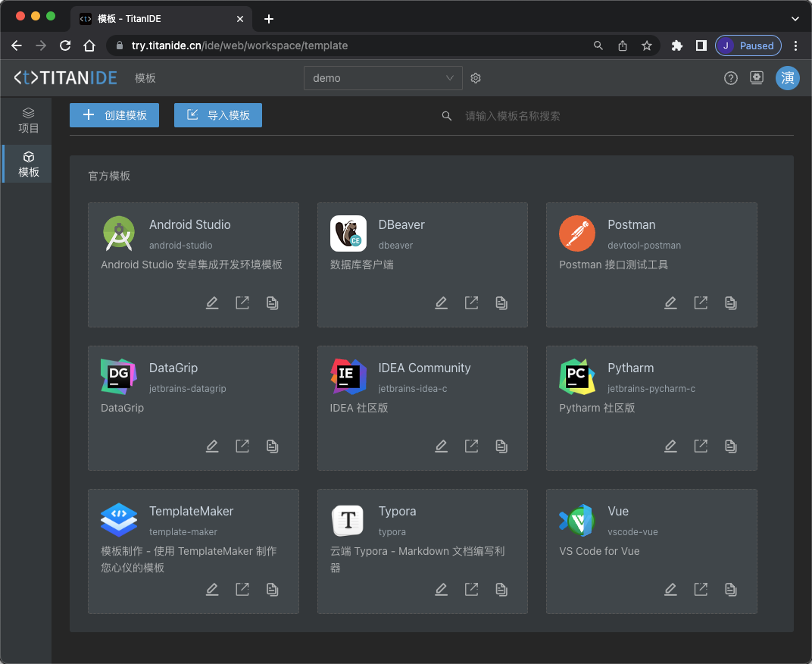Viewport: 812px width, 664px height.
Task: Open the Chrome three-dot menu
Action: tap(795, 45)
